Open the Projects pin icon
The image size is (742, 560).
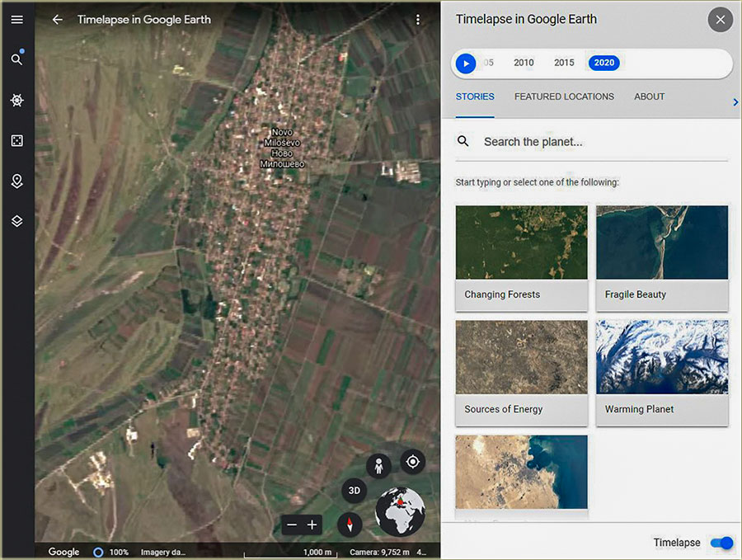tap(16, 181)
